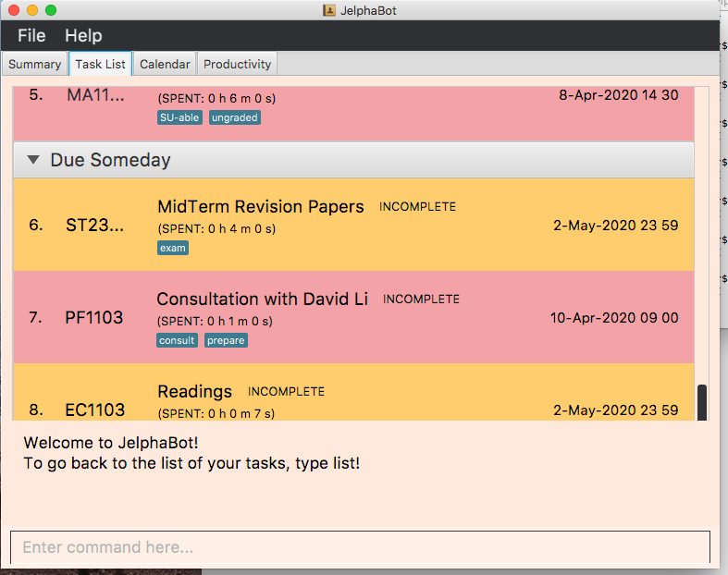Screen dimensions: 728x575
Task: Click INCOMPLETE status of Readings task
Action: (x=286, y=391)
